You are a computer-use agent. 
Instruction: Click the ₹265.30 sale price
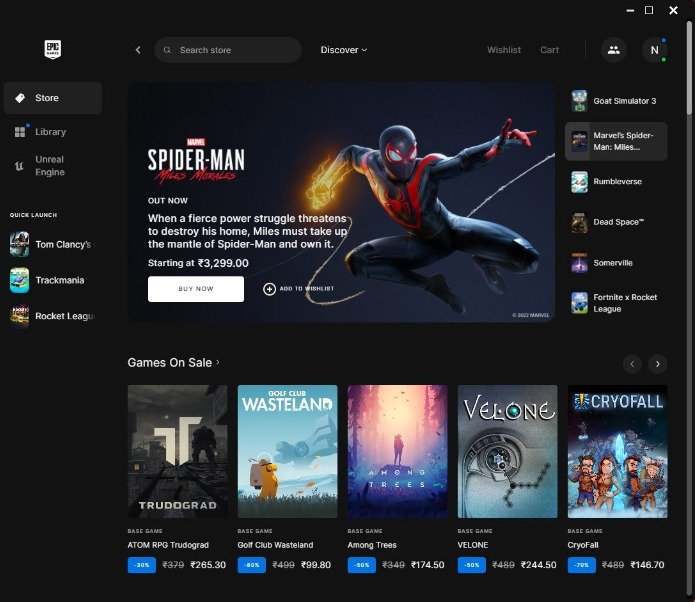208,565
